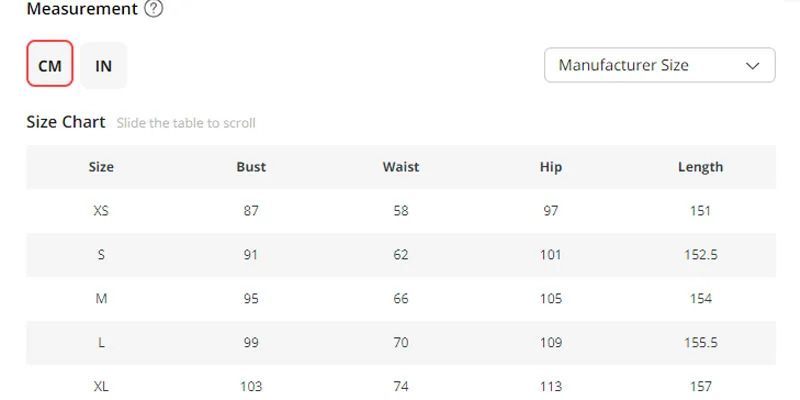The image size is (800, 400).
Task: Click XS length value 151
Action: [x=700, y=211]
